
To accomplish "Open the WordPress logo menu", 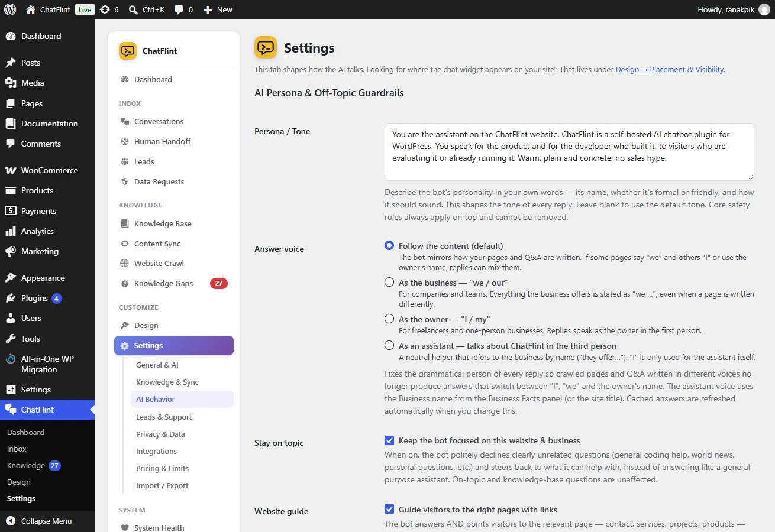I will (10, 9).
